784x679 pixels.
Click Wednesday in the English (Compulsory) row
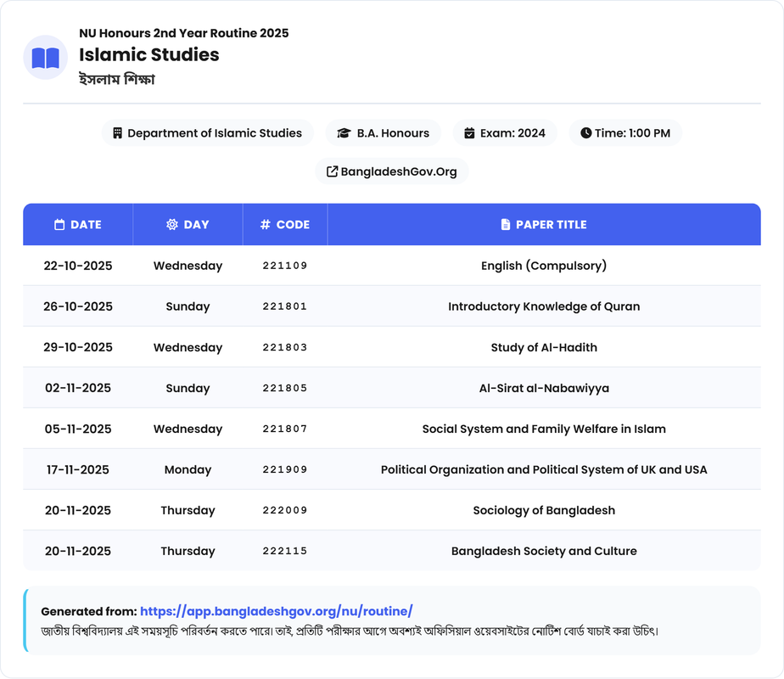[x=188, y=266]
